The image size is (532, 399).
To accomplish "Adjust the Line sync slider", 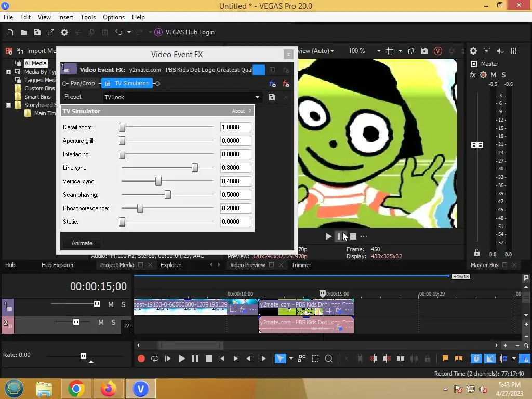I will [x=195, y=168].
